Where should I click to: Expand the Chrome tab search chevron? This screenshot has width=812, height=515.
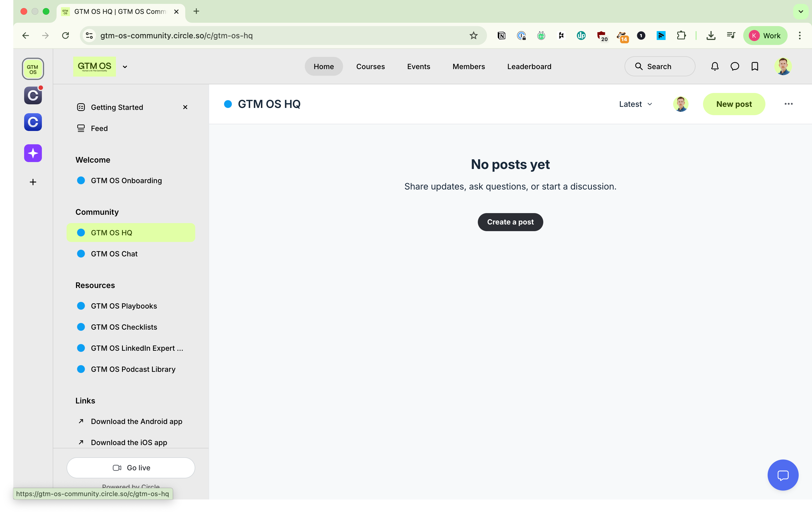tap(801, 11)
